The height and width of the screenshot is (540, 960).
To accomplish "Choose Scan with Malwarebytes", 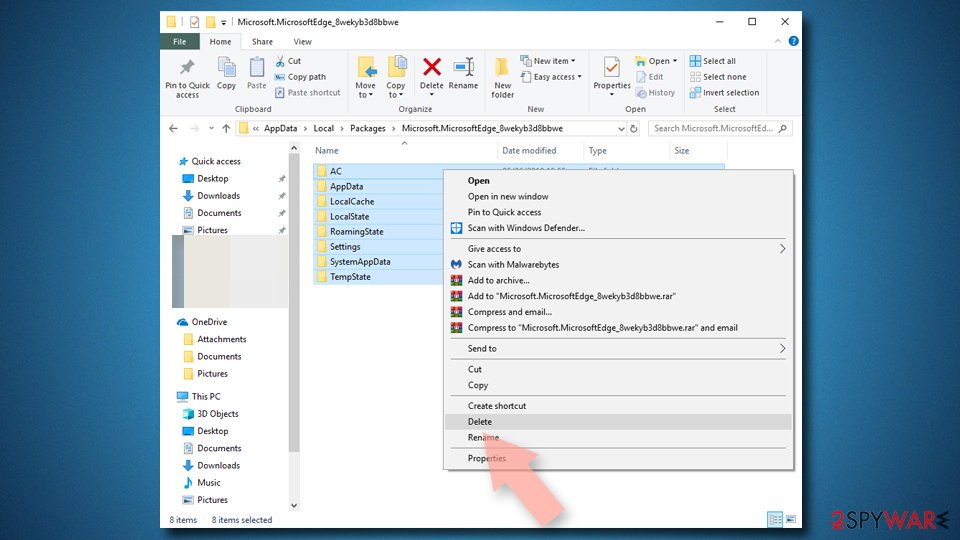I will pos(618,264).
